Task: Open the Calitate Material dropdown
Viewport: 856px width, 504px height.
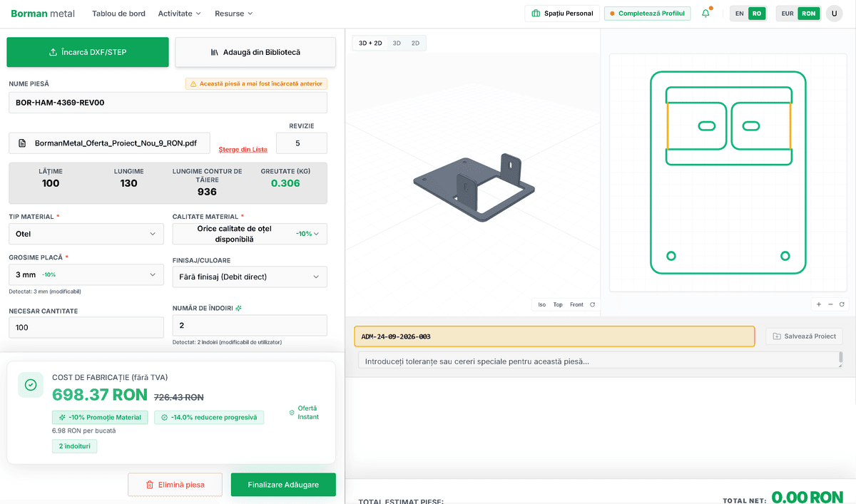Action: click(x=250, y=234)
